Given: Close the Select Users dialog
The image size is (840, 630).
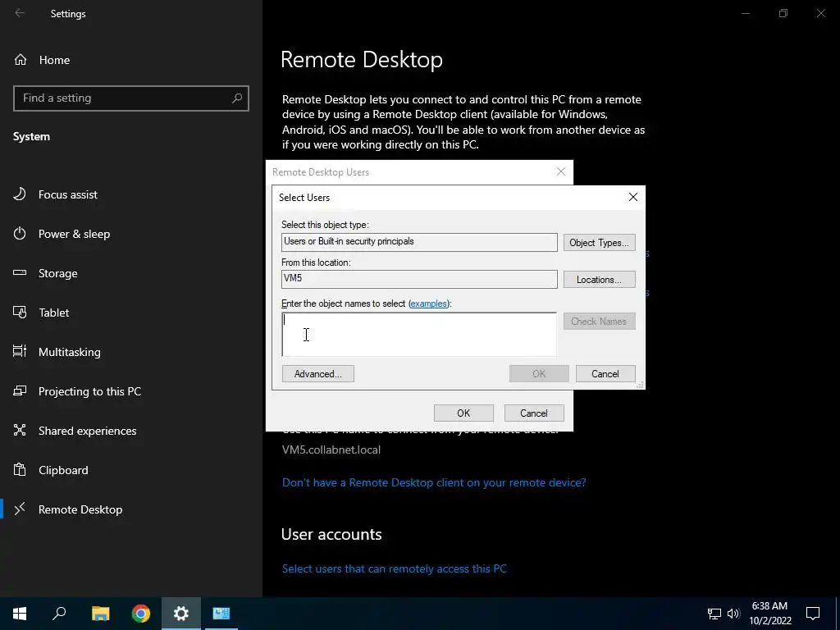Looking at the screenshot, I should (x=632, y=197).
